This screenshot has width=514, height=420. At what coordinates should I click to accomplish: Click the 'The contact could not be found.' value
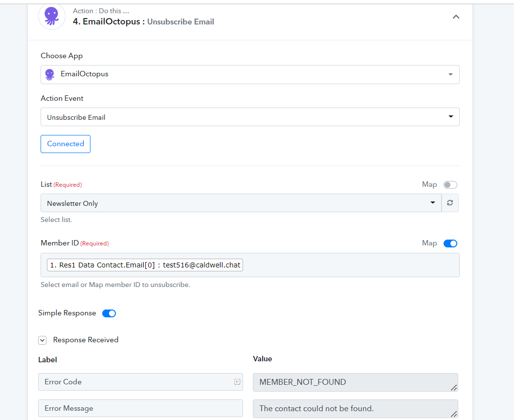[356, 409]
